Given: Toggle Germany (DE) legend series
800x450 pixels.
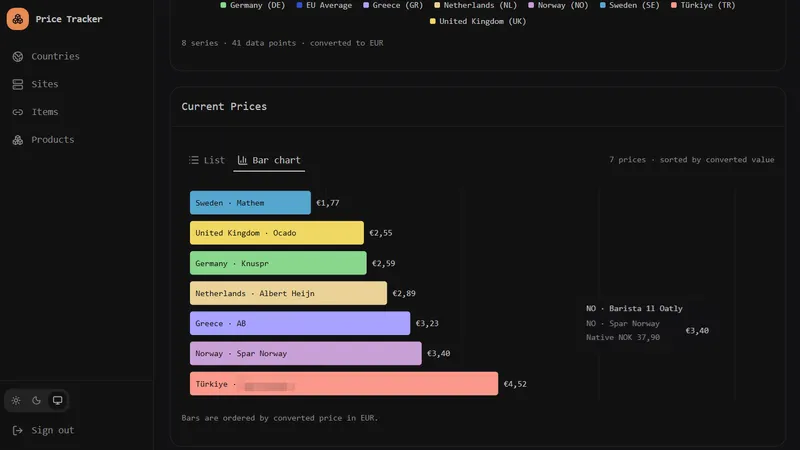Looking at the screenshot, I should [x=252, y=5].
